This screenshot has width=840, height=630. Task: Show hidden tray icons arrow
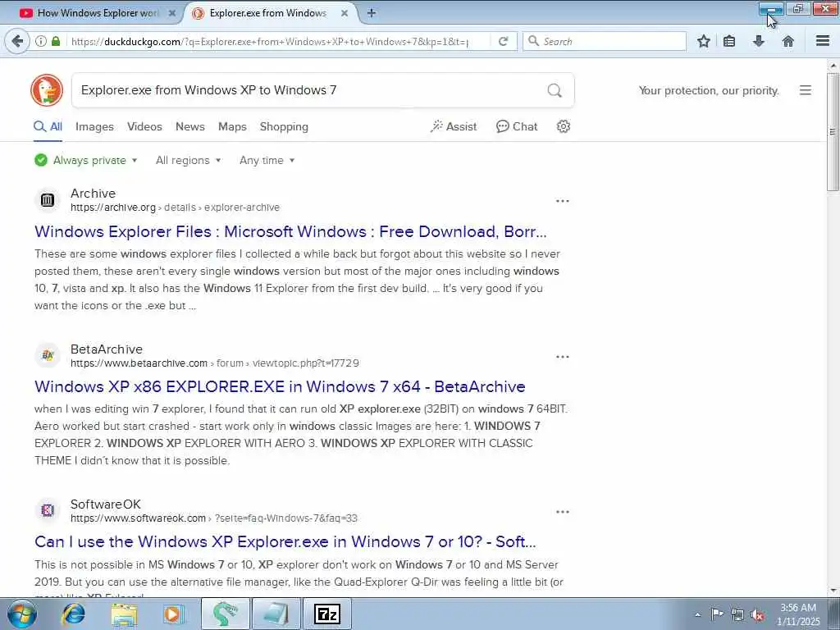pos(697,614)
